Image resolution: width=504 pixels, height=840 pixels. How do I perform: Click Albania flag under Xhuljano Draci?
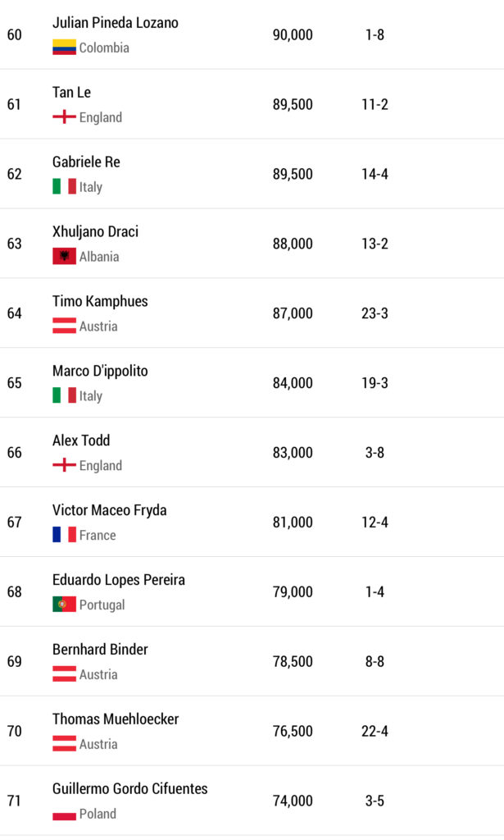click(x=64, y=257)
